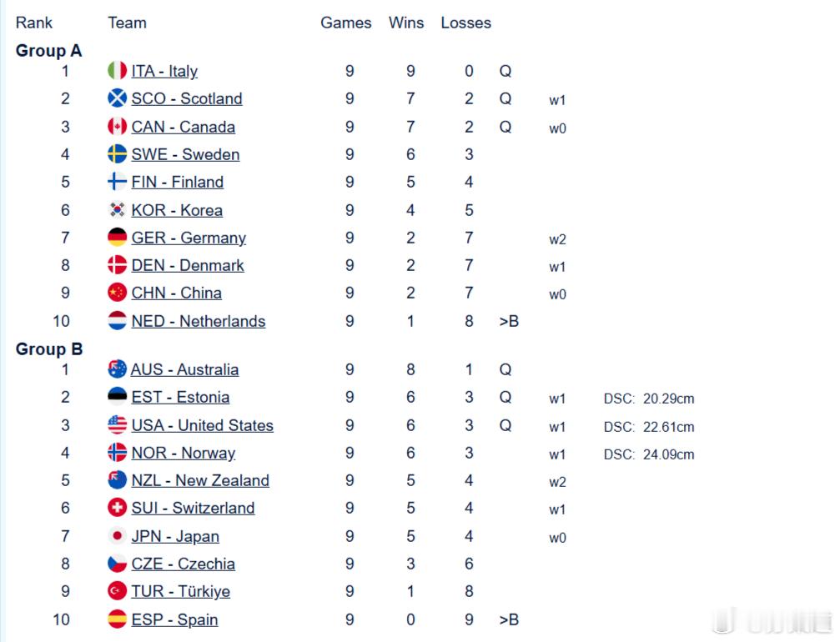Open the USA - United States link

click(x=203, y=425)
